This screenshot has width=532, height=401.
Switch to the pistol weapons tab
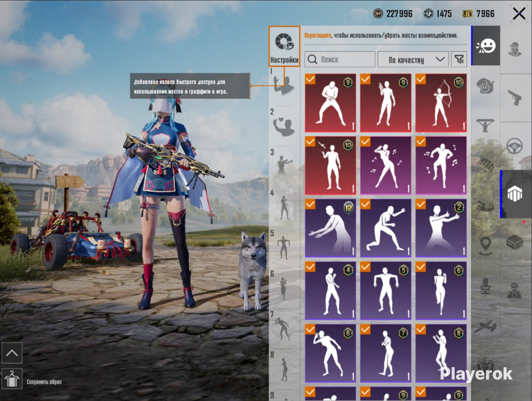(x=515, y=98)
